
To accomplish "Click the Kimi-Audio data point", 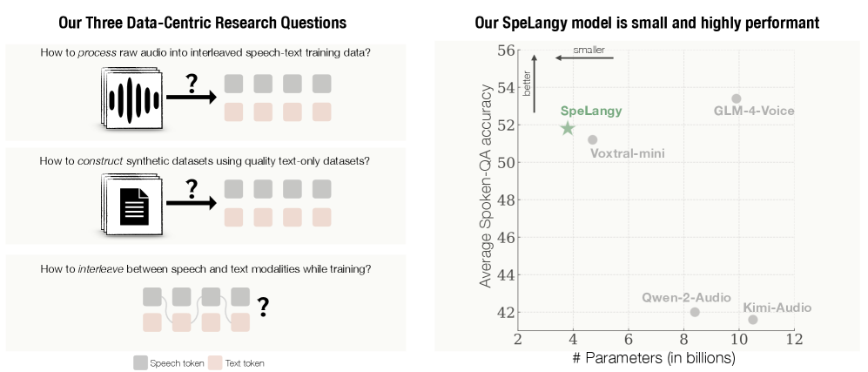I will coord(752,320).
